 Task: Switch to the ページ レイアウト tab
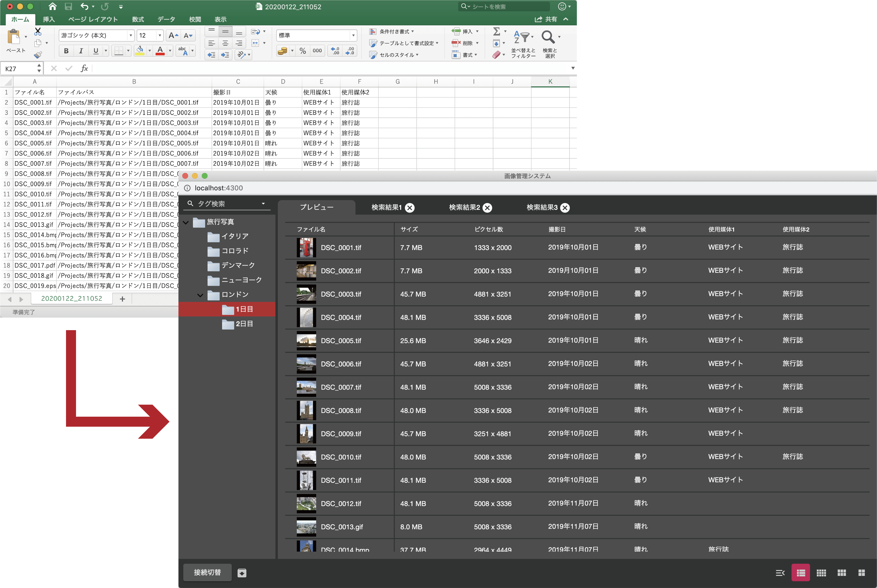click(x=93, y=19)
